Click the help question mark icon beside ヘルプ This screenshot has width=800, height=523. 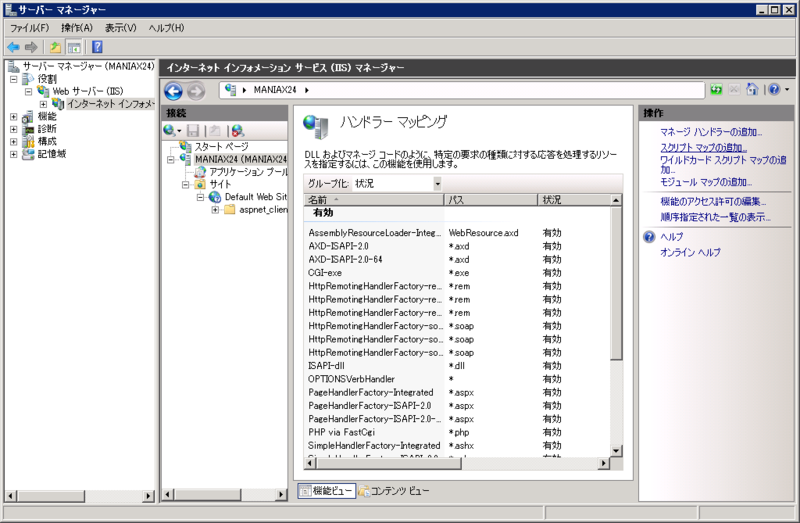[649, 237]
